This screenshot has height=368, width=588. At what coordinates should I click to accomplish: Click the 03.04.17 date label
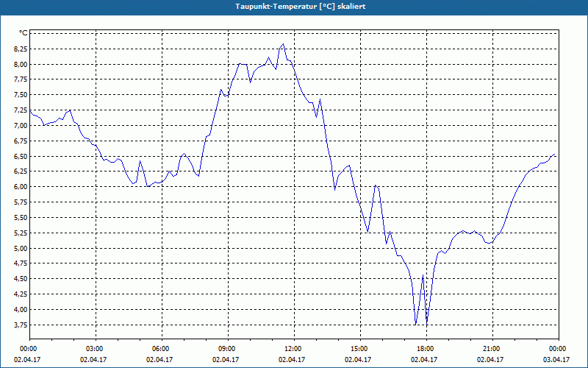point(556,359)
